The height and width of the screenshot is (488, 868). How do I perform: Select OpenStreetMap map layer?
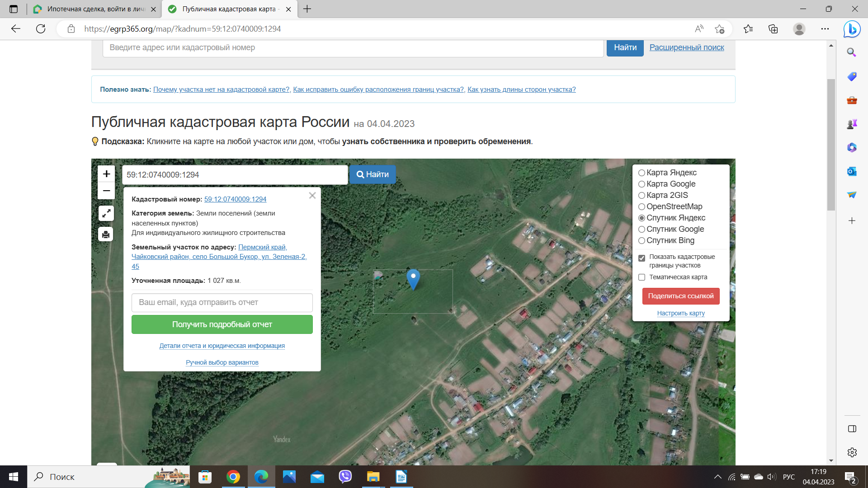(x=642, y=207)
